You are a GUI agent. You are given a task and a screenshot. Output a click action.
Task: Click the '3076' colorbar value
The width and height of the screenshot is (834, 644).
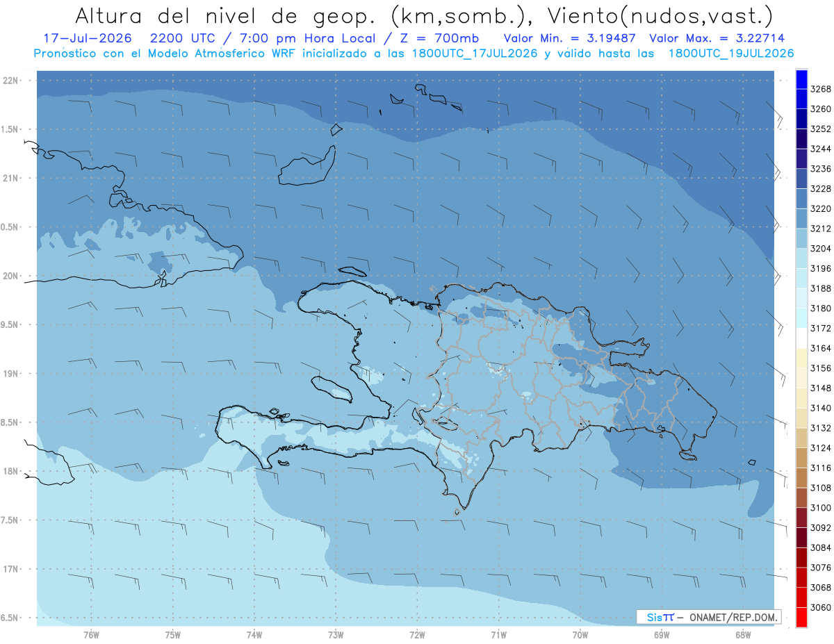pos(821,568)
